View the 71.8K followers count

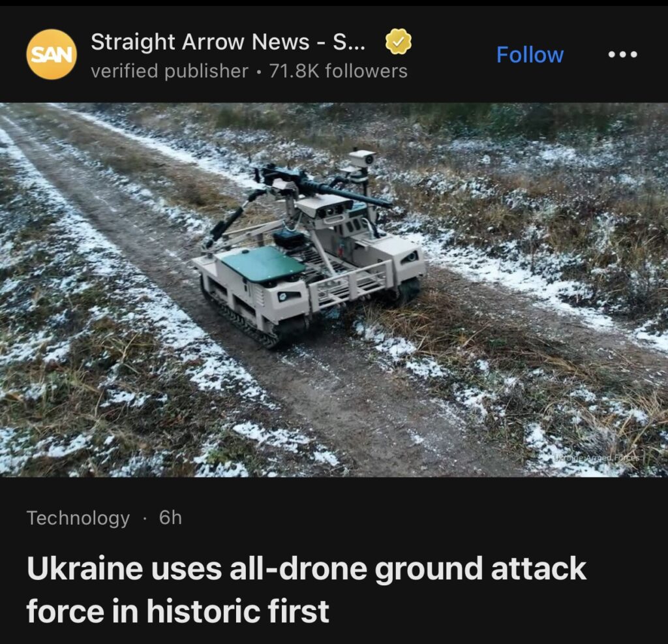(x=339, y=71)
